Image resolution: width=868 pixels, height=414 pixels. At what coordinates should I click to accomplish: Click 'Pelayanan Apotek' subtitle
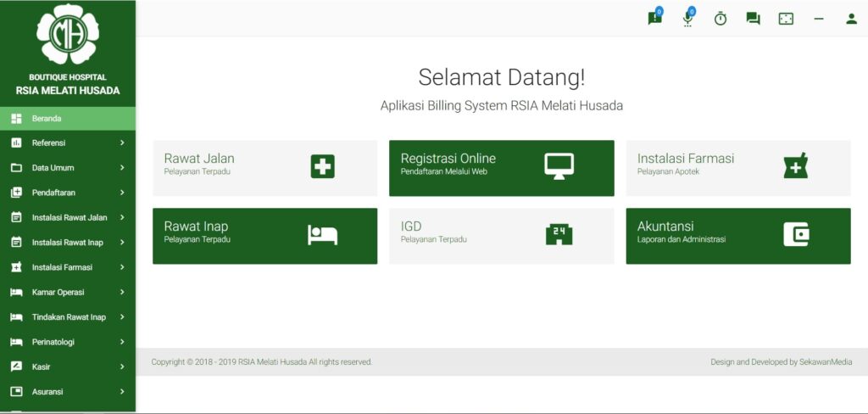[x=668, y=172]
